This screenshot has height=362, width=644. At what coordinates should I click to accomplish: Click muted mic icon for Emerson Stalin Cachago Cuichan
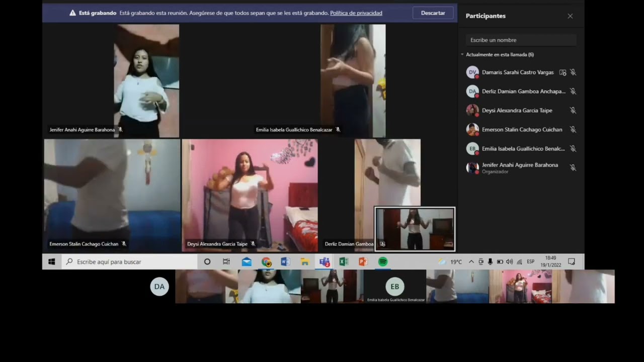573,130
